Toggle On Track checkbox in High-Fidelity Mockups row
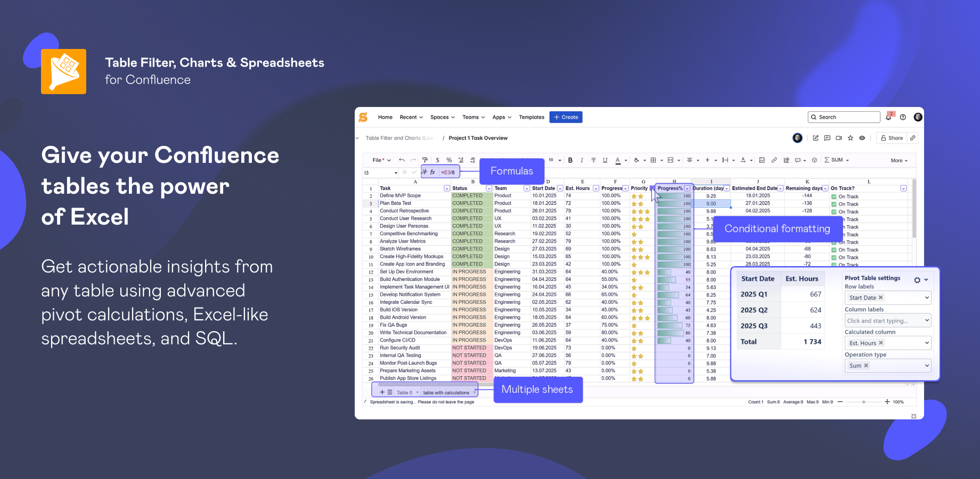This screenshot has width=980, height=479. pos(834,258)
